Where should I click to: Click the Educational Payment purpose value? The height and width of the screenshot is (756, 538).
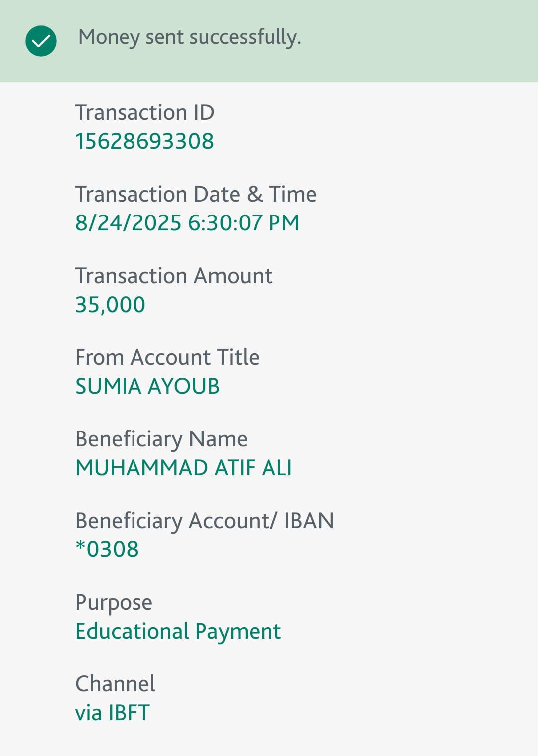[178, 631]
